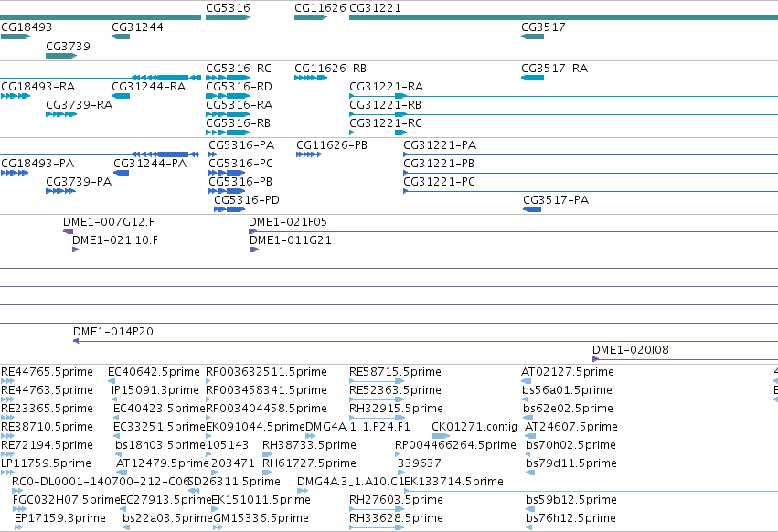Select the CK01271.contig feature
Screen dimensions: 778x532
[x=441, y=436]
